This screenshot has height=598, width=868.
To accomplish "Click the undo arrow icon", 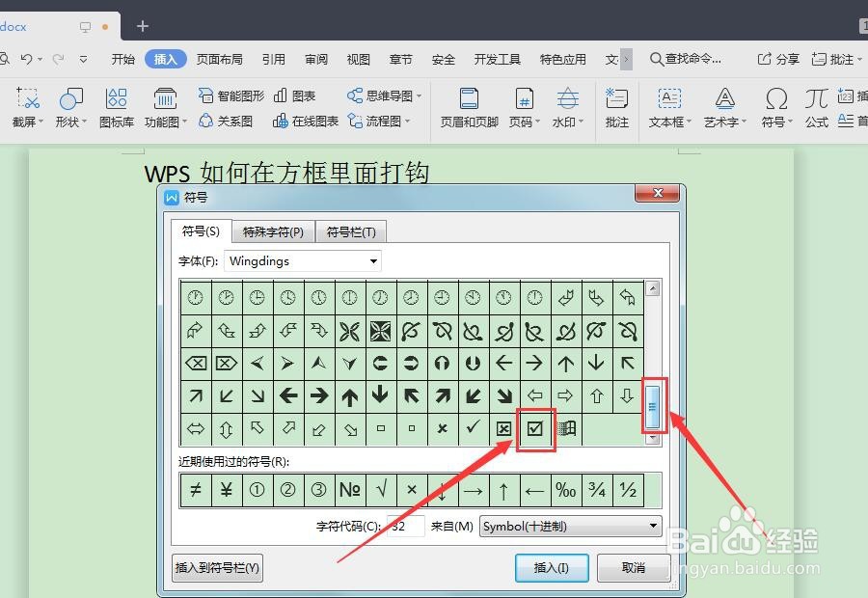I will (x=27, y=59).
